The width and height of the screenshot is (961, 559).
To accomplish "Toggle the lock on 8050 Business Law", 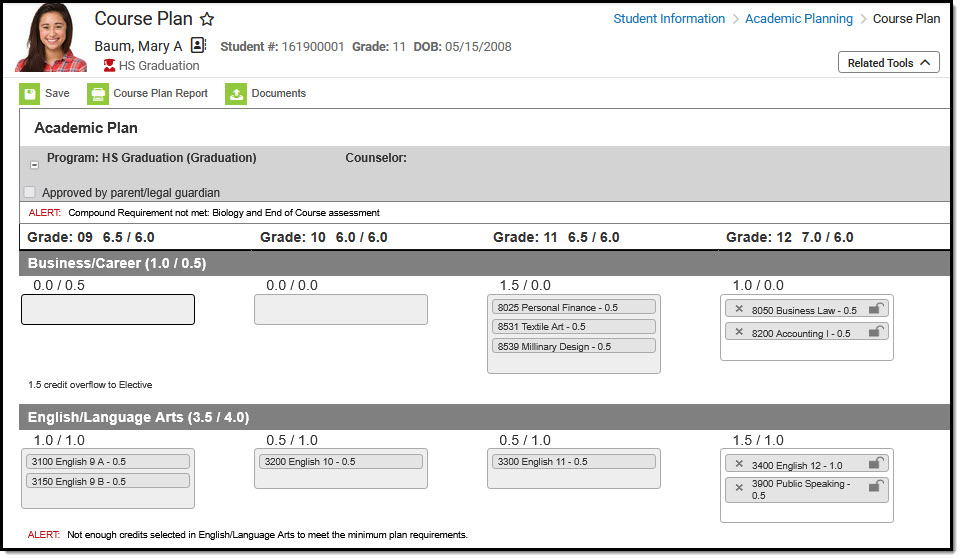I will (x=876, y=308).
